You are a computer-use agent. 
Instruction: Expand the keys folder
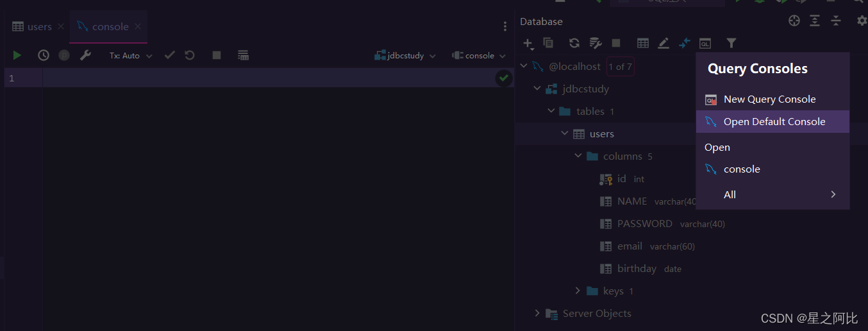pyautogui.click(x=578, y=291)
